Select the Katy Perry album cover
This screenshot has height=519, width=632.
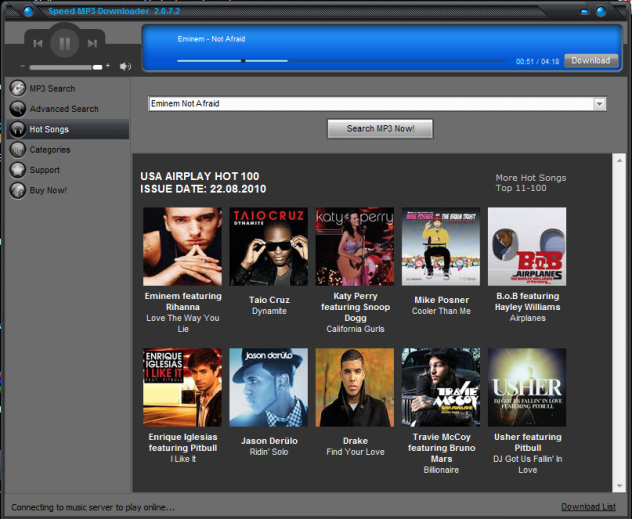point(355,247)
